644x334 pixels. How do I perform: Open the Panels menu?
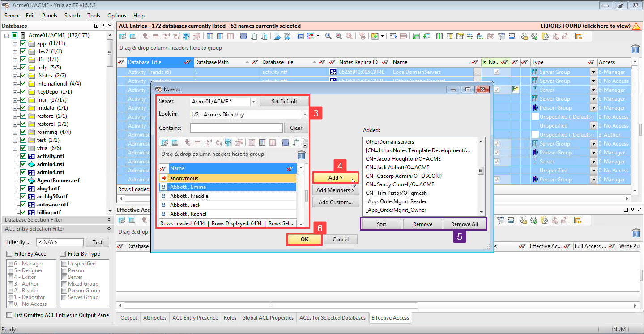(x=49, y=15)
